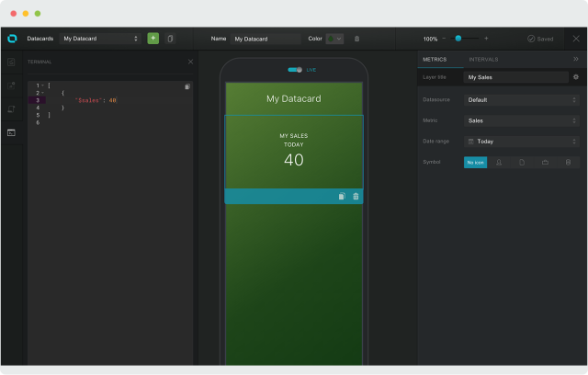Click the app logo icon

[12, 39]
